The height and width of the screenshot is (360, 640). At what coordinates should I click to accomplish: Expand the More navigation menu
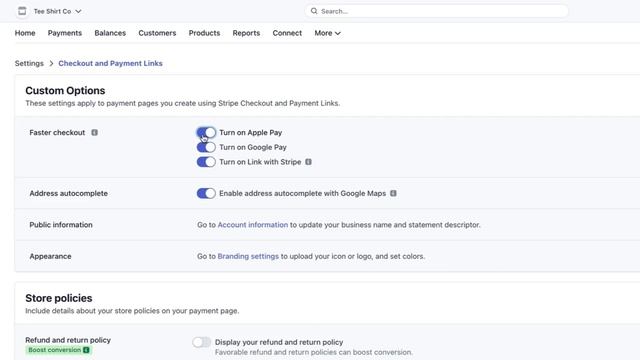tap(327, 33)
